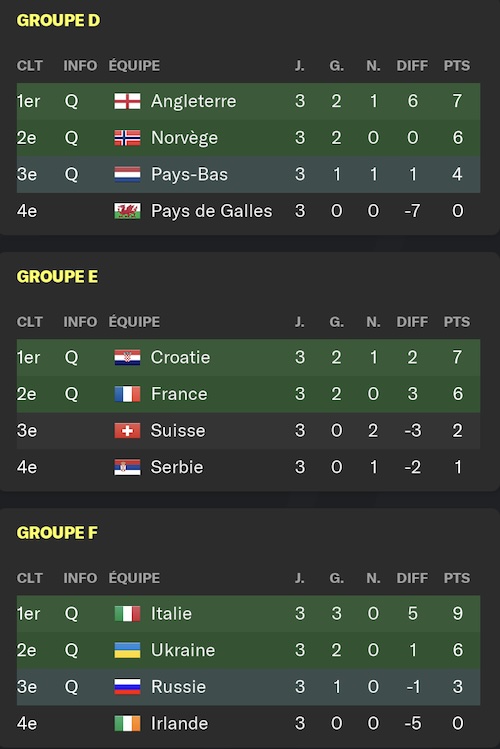Click the Italy flag icon
500x749 pixels.
(127, 613)
